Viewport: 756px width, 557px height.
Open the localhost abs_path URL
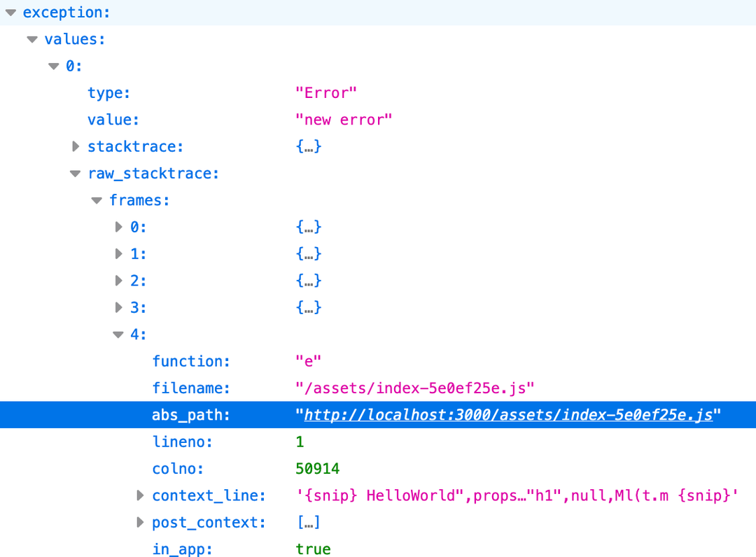[506, 414]
